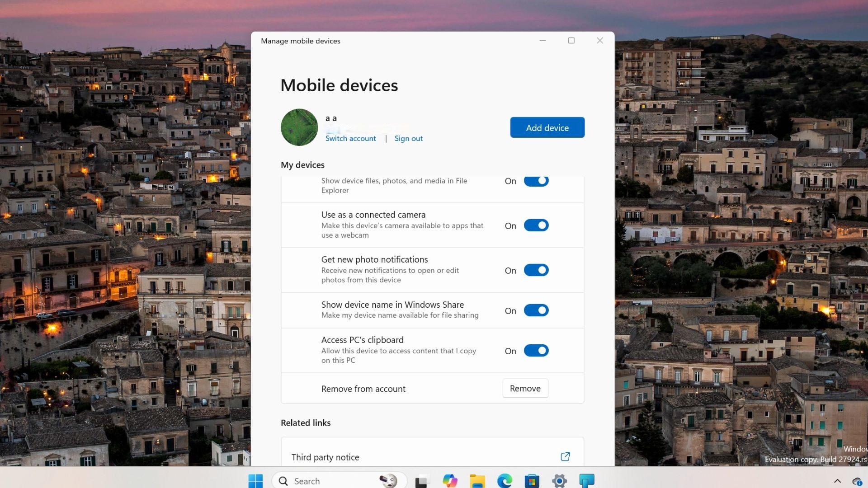Open Windows Settings from the taskbar
This screenshot has height=488, width=868.
tap(559, 480)
